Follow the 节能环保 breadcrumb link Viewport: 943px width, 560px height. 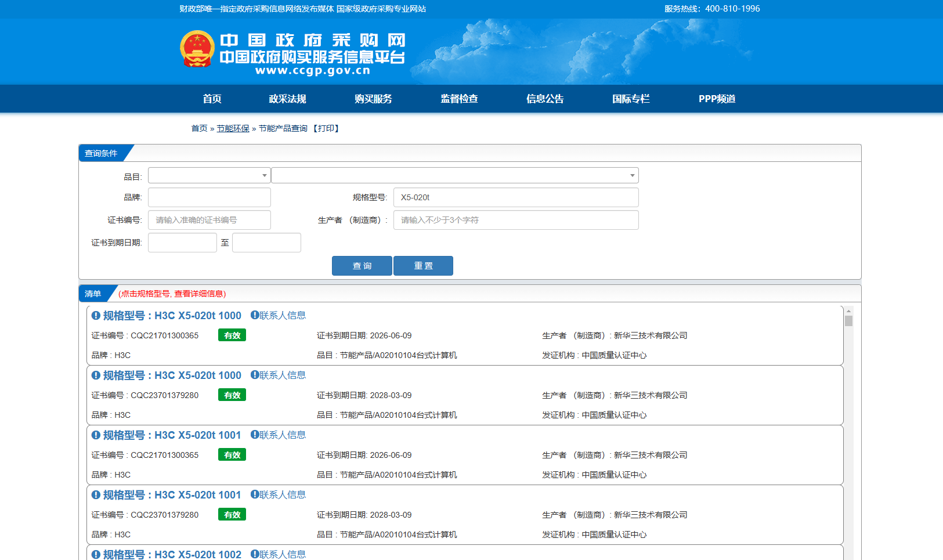click(233, 128)
